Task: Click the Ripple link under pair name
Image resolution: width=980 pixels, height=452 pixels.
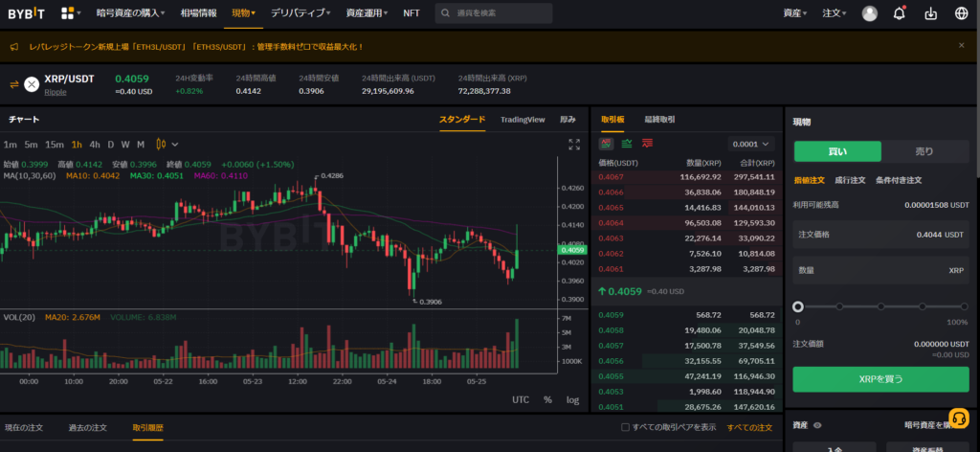Action: pyautogui.click(x=55, y=92)
